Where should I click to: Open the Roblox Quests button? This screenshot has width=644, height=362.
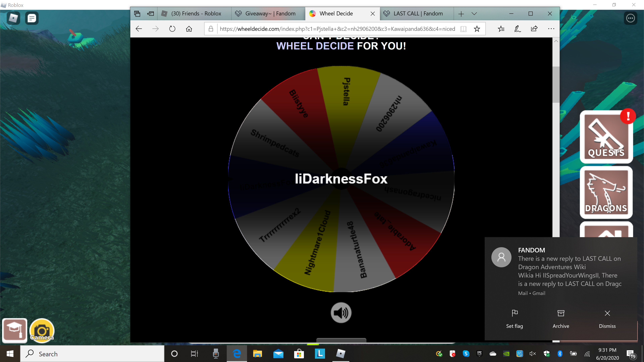606,137
